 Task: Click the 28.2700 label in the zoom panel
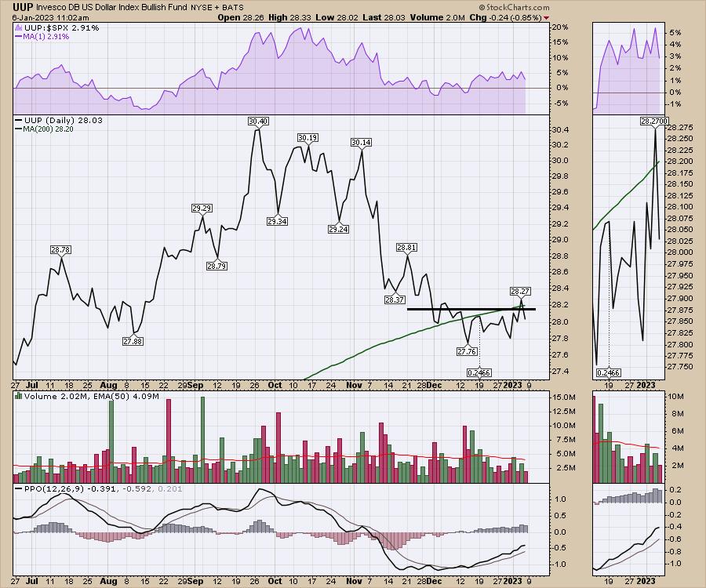coord(655,121)
